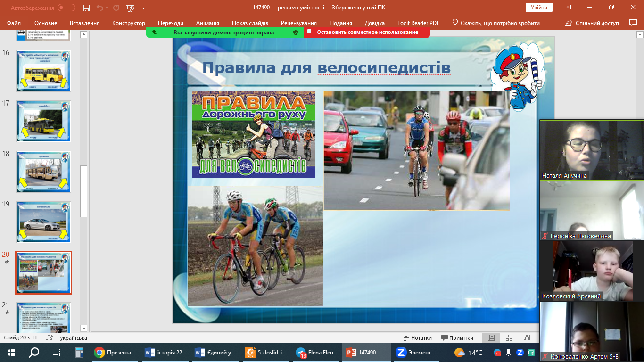Open the Foxit Reader PDF tab
The width and height of the screenshot is (644, 362).
[x=417, y=23]
